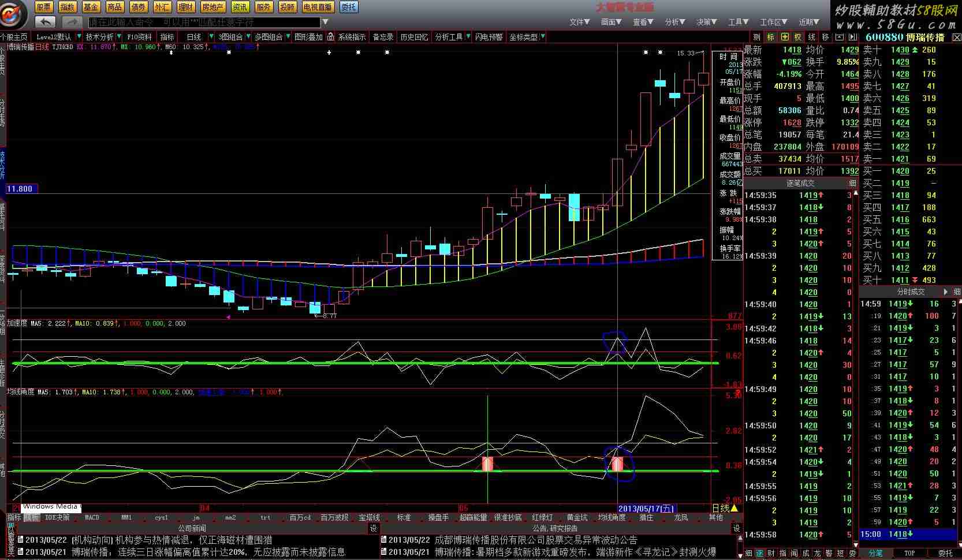This screenshot has height=560, width=962.
Task: Toggle the 标 marker icon
Action: (x=770, y=37)
